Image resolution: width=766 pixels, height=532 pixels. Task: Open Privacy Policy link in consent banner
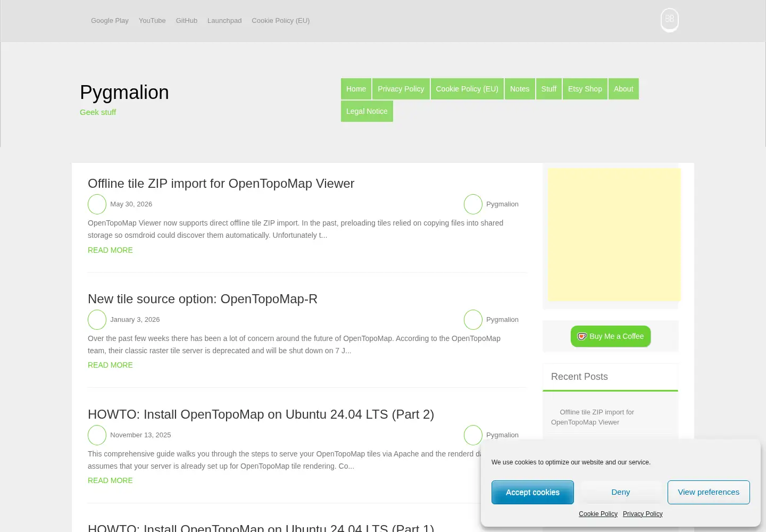643,514
